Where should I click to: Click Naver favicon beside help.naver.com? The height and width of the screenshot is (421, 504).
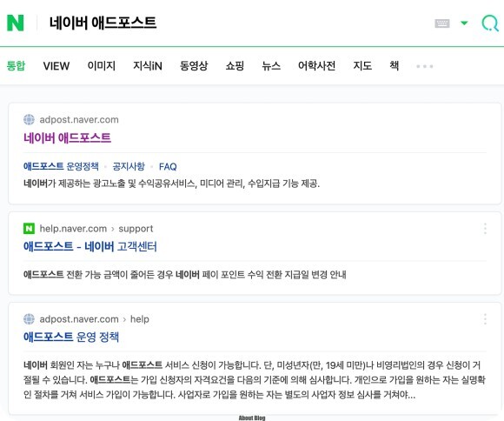pyautogui.click(x=29, y=229)
